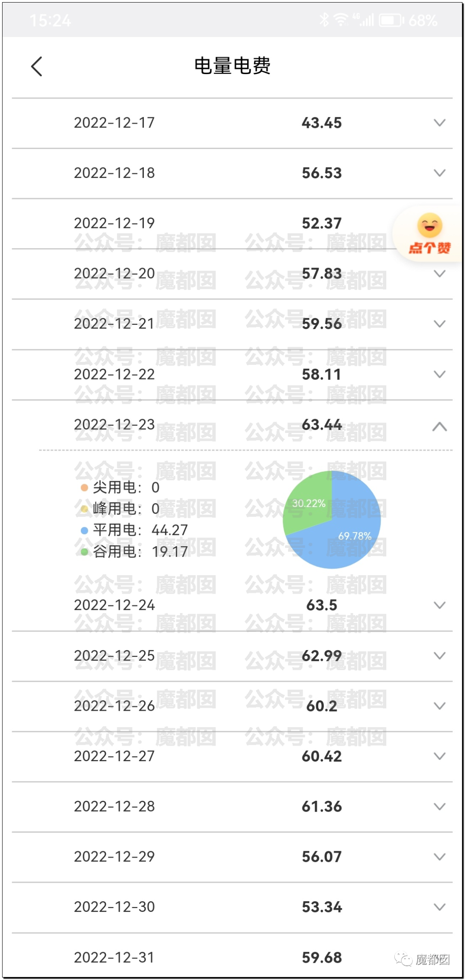
Task: Collapse the 2022-12-23 breakdown chevron
Action: [439, 426]
